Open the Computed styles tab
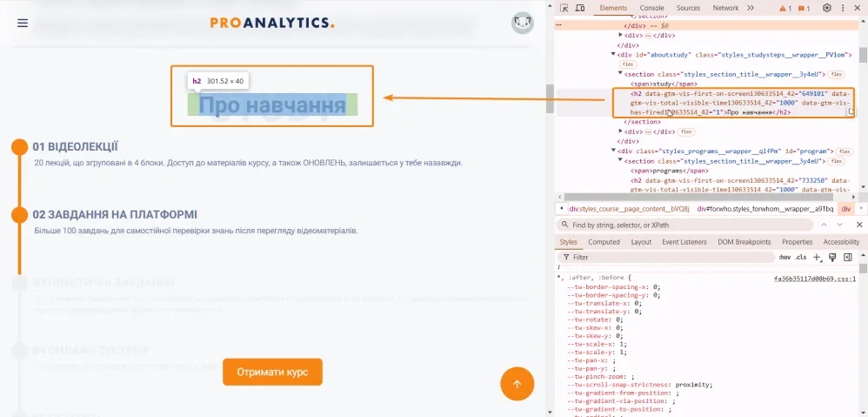The height and width of the screenshot is (417, 868). pyautogui.click(x=604, y=242)
